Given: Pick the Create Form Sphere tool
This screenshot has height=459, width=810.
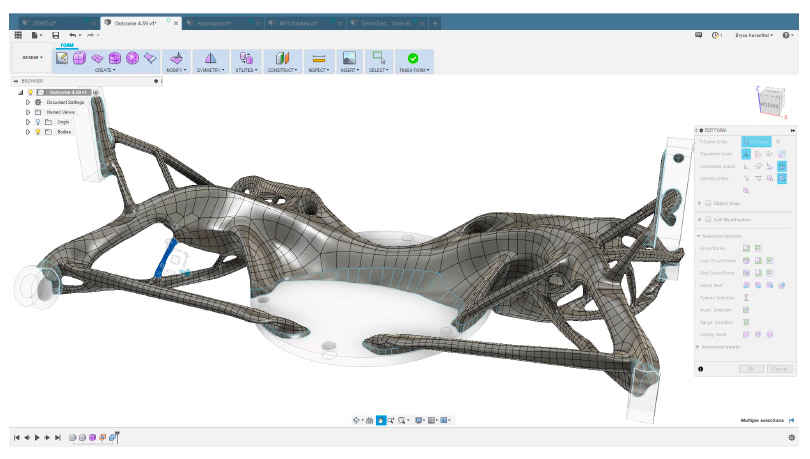Looking at the screenshot, I should (131, 58).
